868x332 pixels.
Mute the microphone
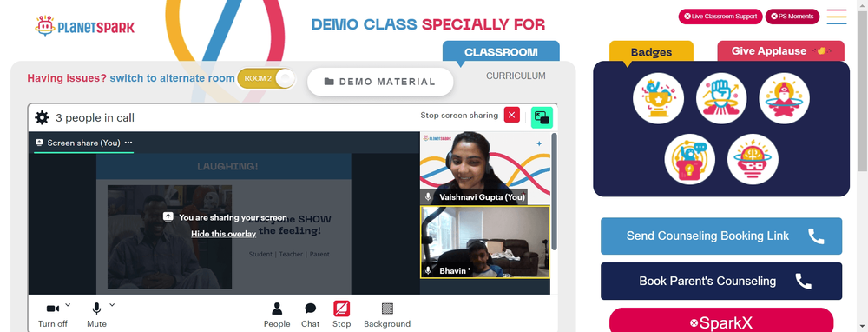tap(97, 315)
